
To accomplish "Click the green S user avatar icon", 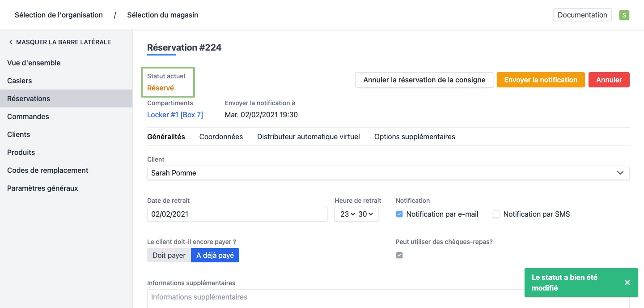I will [624, 15].
